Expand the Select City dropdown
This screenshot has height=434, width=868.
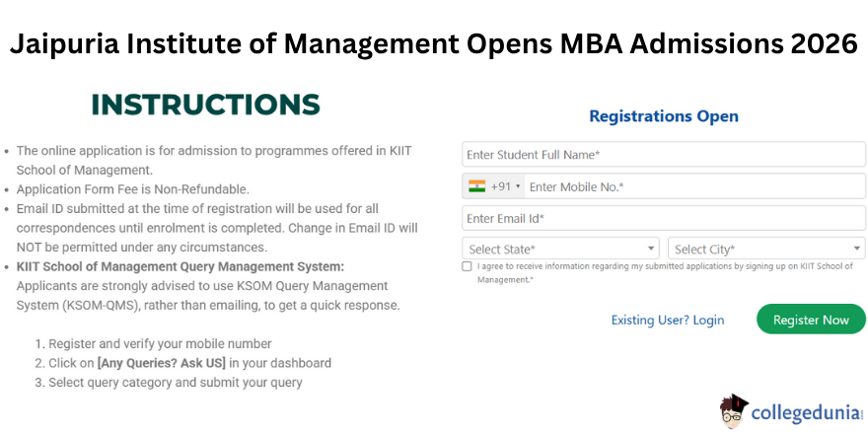click(x=766, y=249)
